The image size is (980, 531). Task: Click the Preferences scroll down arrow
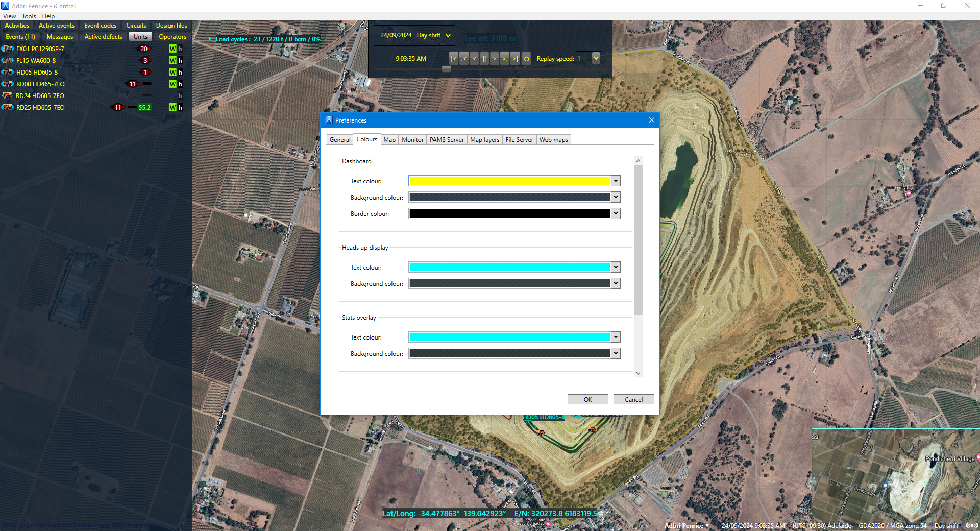(x=638, y=373)
